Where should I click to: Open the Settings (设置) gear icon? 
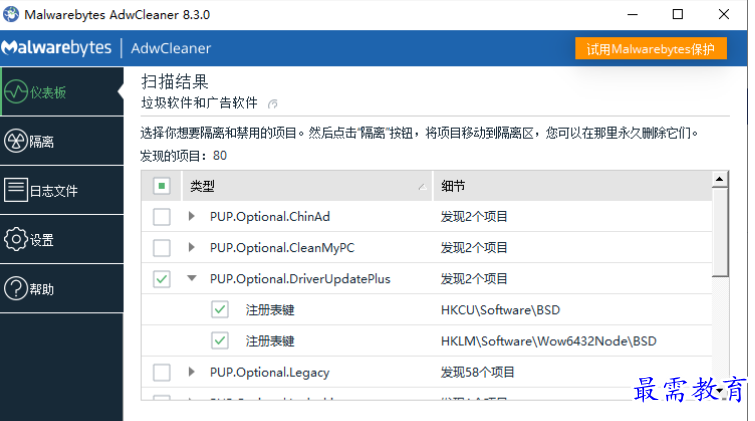[16, 239]
